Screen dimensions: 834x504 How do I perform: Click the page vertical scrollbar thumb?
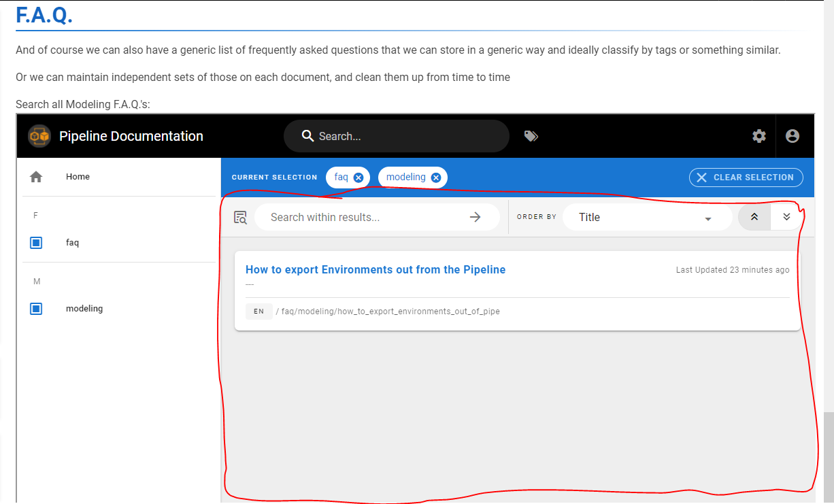click(829, 457)
